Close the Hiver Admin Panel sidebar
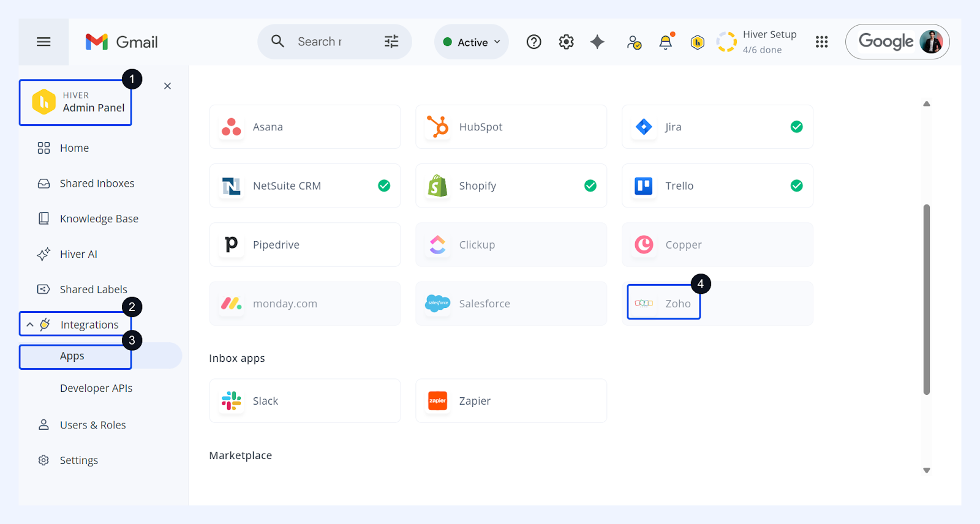 click(x=167, y=86)
